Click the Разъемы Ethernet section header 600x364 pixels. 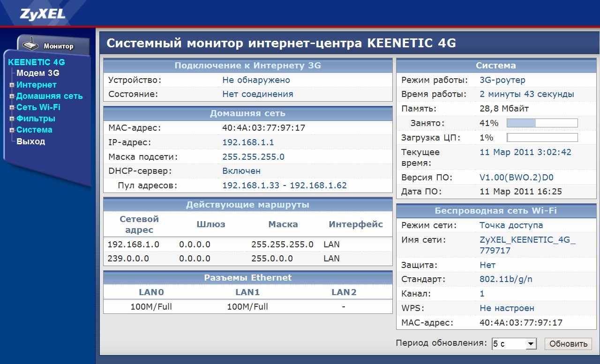point(248,278)
